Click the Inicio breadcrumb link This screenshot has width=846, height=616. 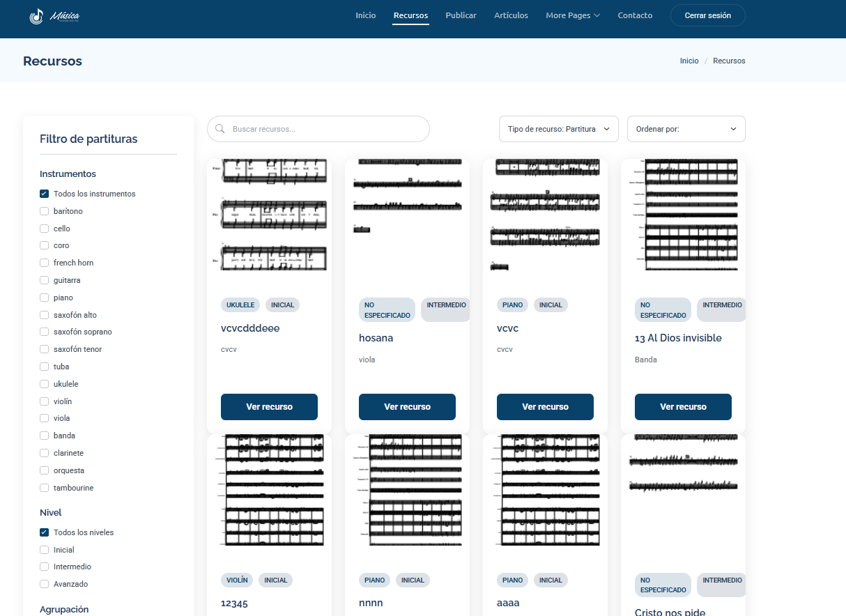tap(689, 61)
